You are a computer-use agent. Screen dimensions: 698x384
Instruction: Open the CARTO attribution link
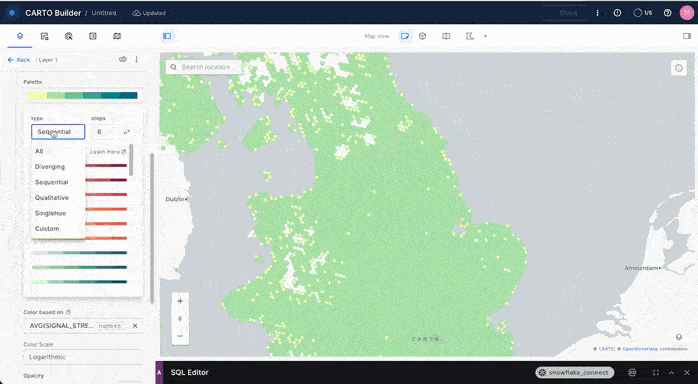[x=607, y=349]
